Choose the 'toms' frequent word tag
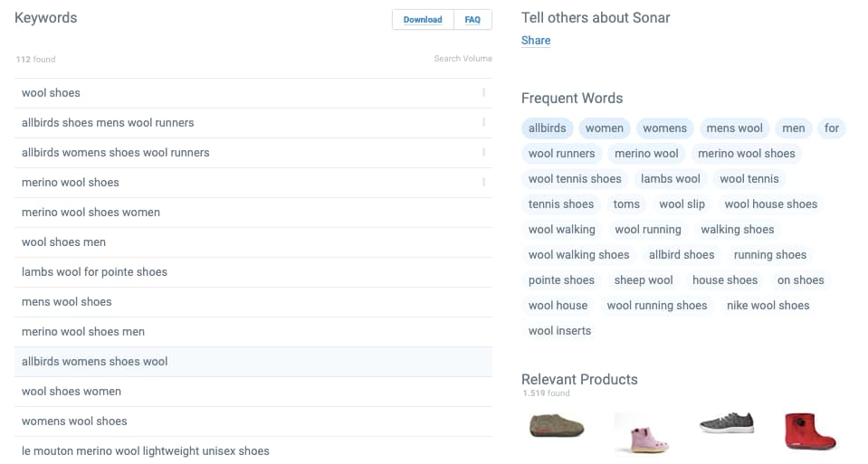The height and width of the screenshot is (464, 868). coord(626,204)
